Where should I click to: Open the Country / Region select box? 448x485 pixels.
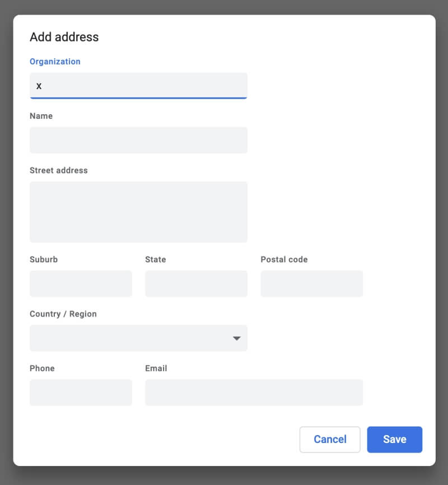(138, 338)
